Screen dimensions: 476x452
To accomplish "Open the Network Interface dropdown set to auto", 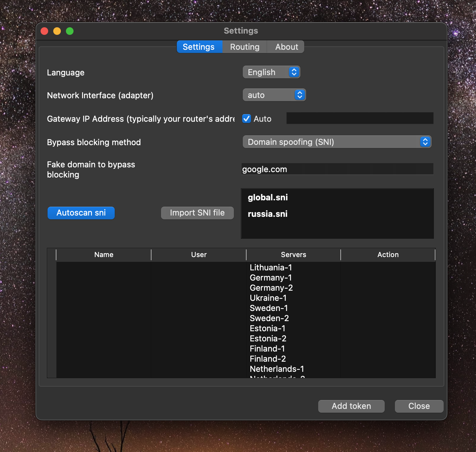I will click(x=274, y=95).
